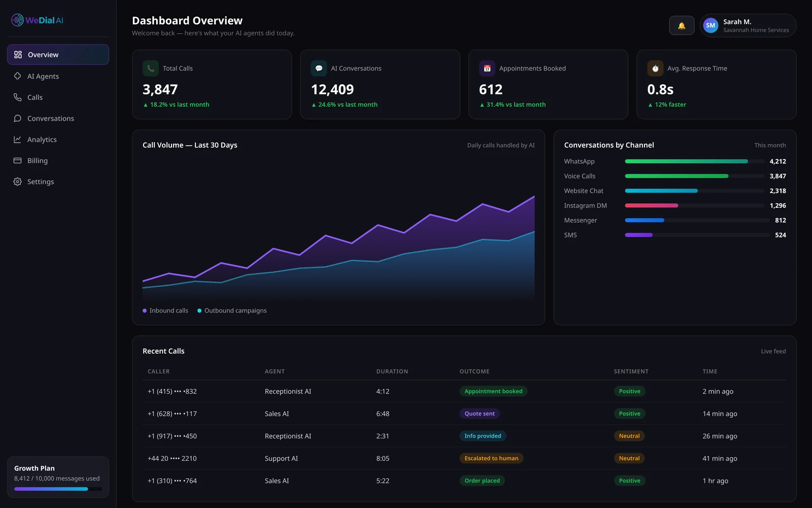Click the AI Agents icon in sidebar
This screenshot has width=812, height=508.
coord(17,76)
